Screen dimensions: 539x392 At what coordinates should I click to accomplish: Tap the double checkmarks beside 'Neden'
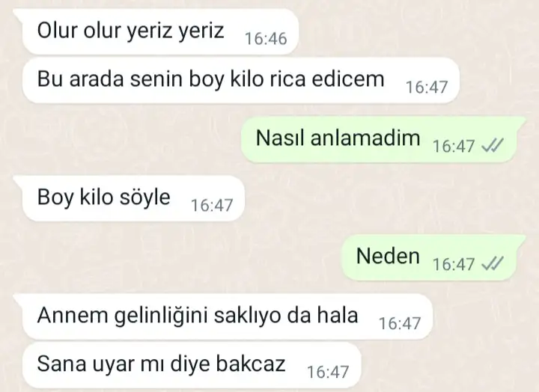[493, 263]
